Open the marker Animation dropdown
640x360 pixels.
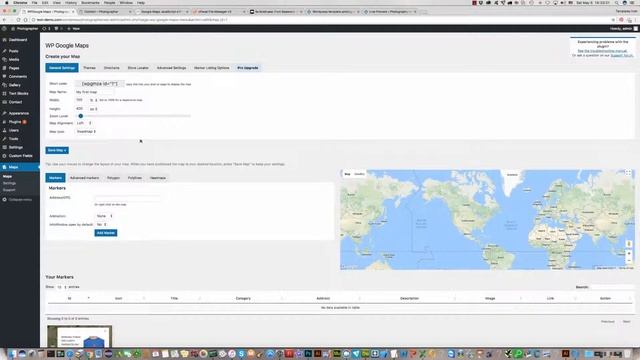pos(104,216)
